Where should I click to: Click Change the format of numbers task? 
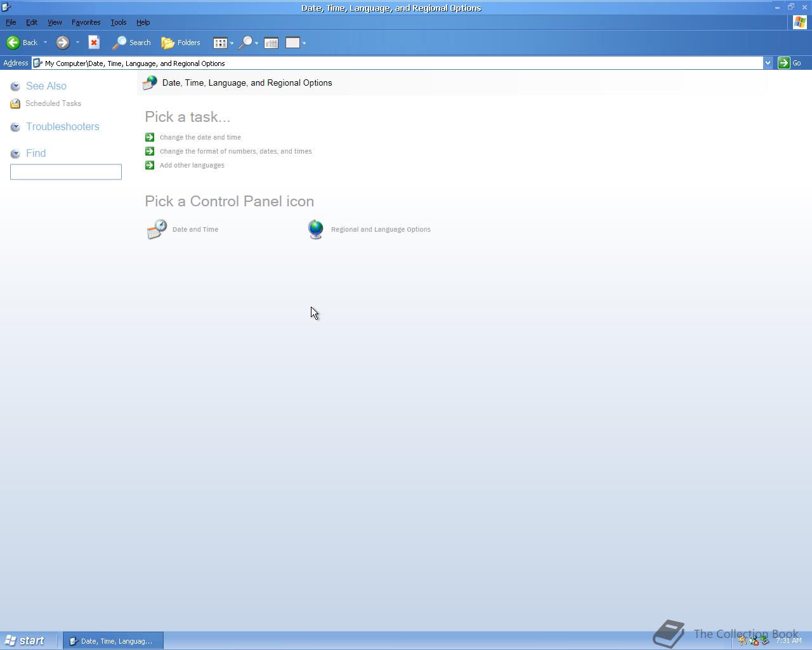(x=236, y=151)
